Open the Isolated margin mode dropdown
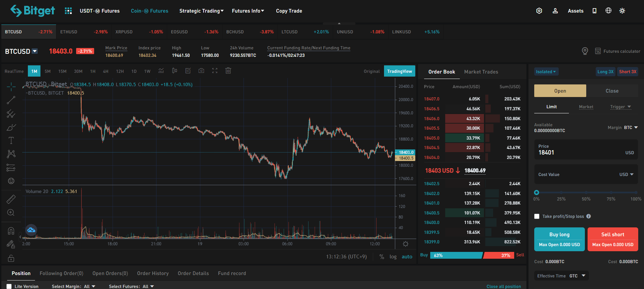644x289 pixels. coord(546,71)
